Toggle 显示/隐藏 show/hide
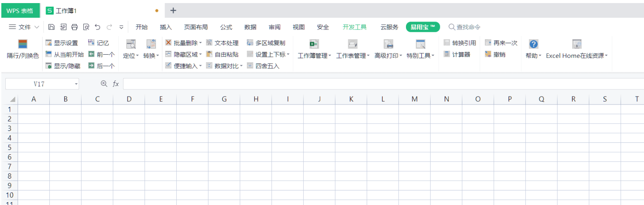 (x=63, y=66)
